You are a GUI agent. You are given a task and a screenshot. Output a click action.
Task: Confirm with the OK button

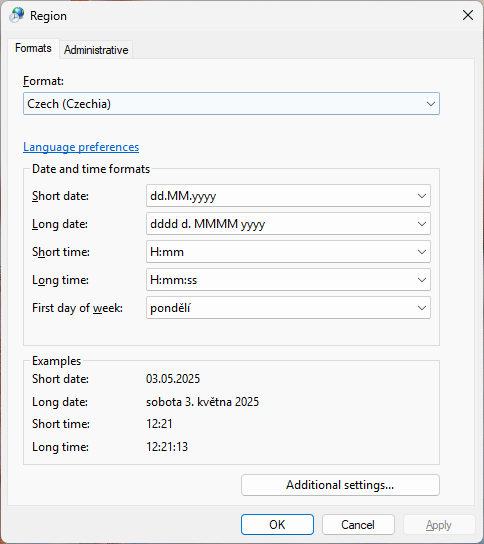pos(277,525)
